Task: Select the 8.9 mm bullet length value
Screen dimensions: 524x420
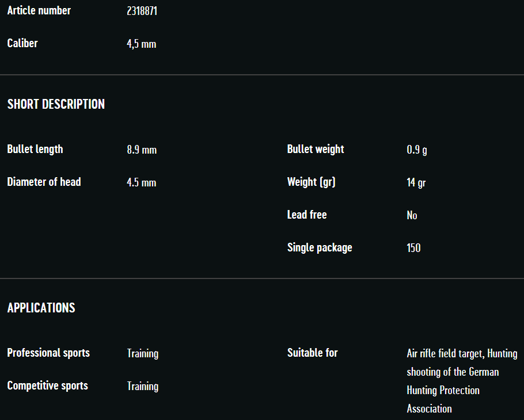Action: coord(142,150)
